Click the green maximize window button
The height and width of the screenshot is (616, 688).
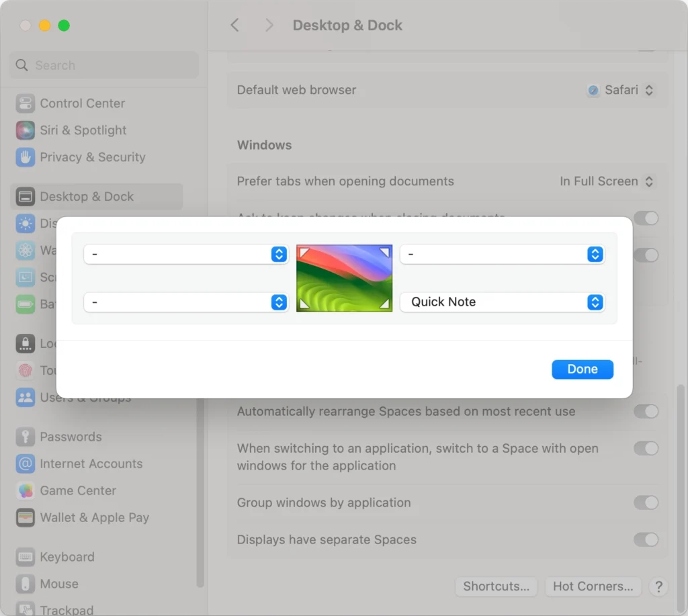click(64, 26)
